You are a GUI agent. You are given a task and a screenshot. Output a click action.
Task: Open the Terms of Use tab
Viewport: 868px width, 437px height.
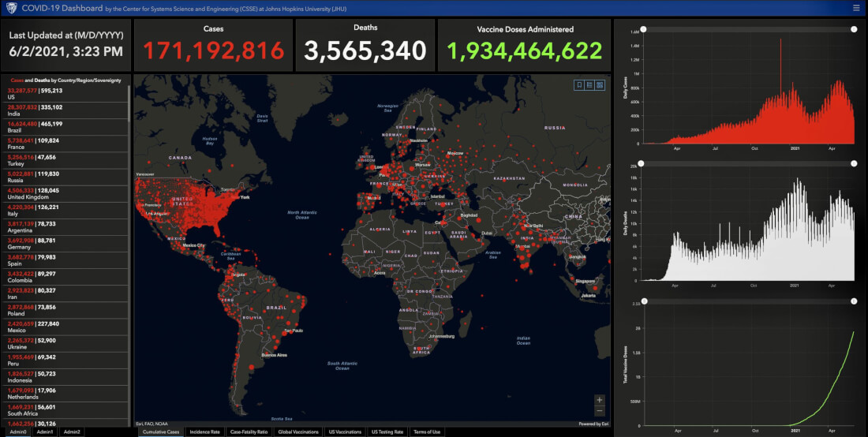[x=427, y=431]
